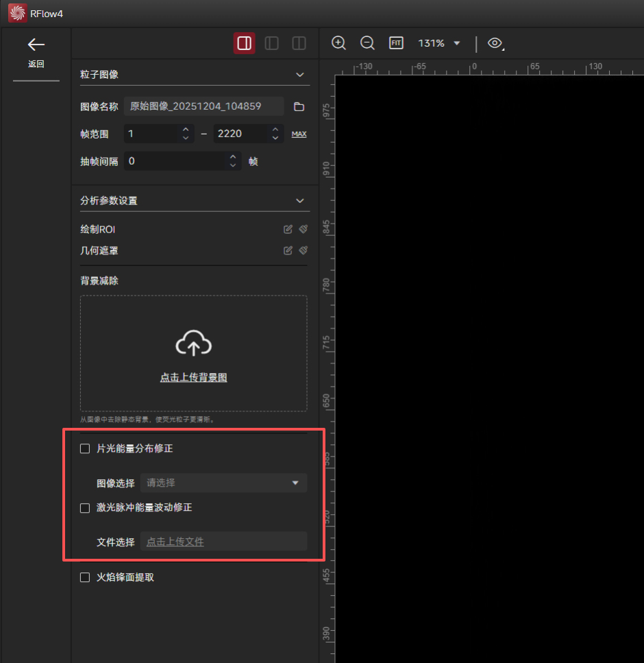Select the Zoom Out magnifier tool
Viewport: 644px width, 663px height.
[367, 43]
